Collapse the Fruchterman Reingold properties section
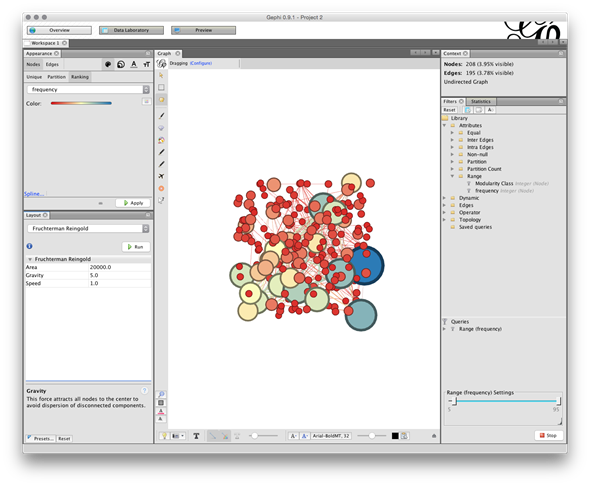590x486 pixels. point(30,259)
